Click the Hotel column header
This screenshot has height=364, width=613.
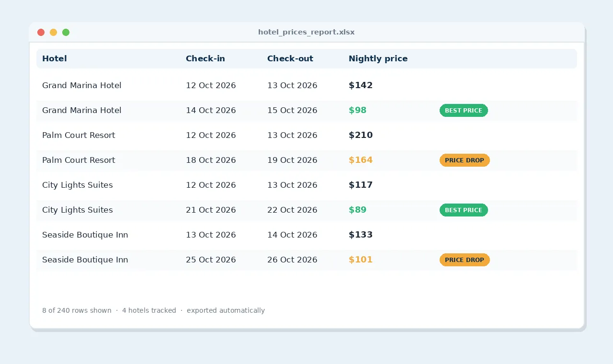pos(55,58)
